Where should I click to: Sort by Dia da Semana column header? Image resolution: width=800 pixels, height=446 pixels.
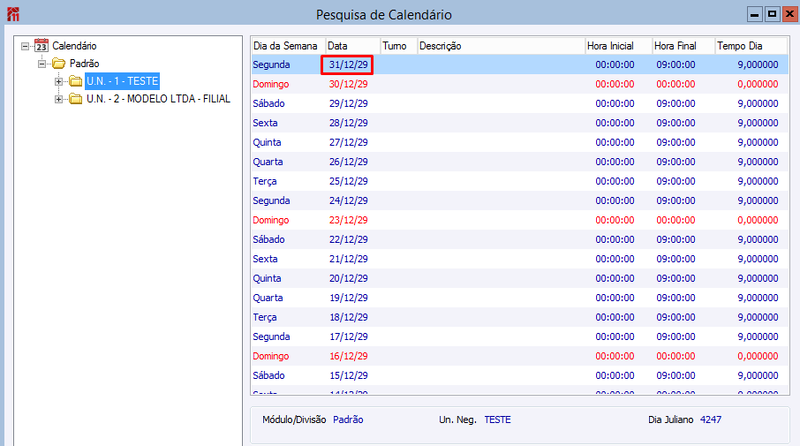pos(288,46)
